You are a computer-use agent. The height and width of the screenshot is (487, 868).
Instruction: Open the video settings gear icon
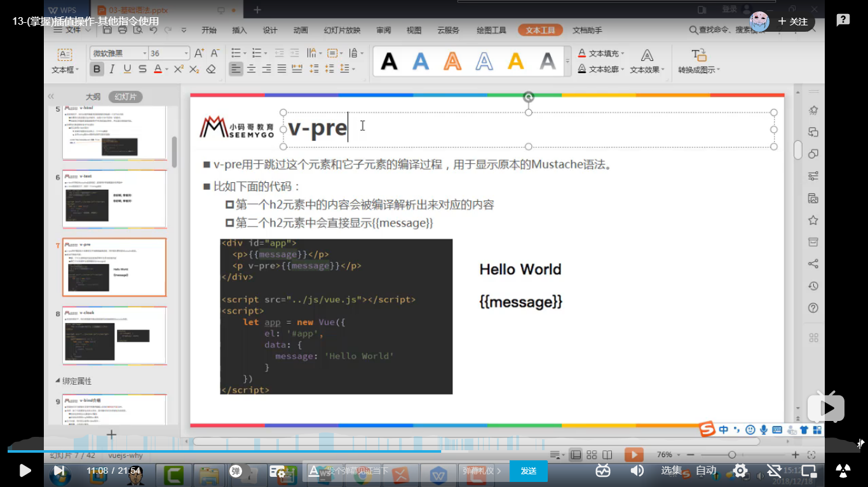(x=740, y=470)
